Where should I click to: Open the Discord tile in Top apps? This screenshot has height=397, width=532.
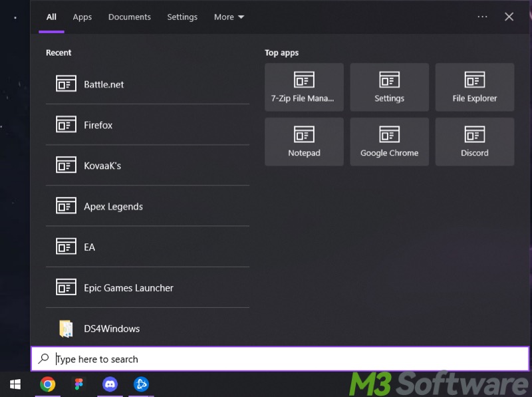pos(475,142)
